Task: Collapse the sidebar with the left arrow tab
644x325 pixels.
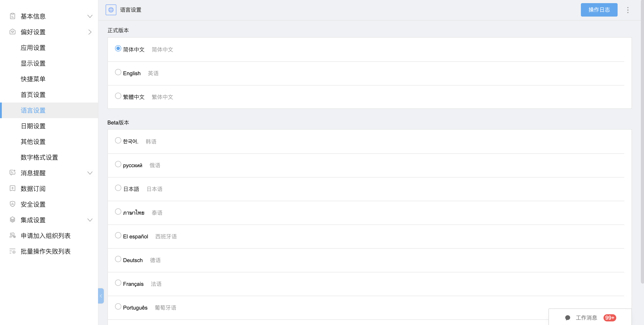Action: click(x=101, y=296)
